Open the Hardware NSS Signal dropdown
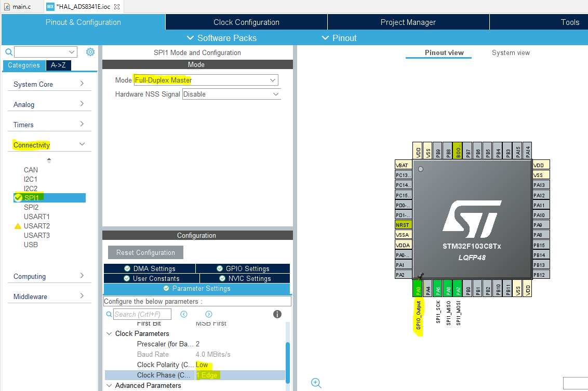588x391 pixels. tap(231, 94)
